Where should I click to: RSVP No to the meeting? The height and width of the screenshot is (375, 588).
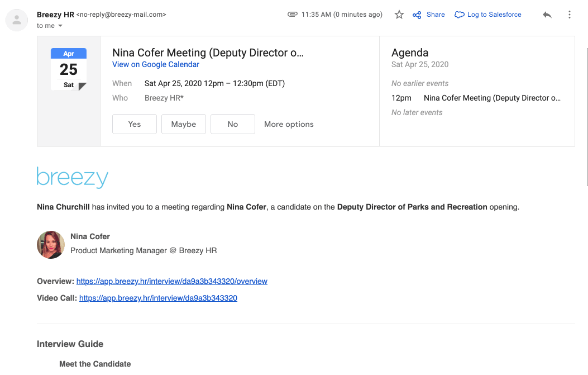[232, 124]
